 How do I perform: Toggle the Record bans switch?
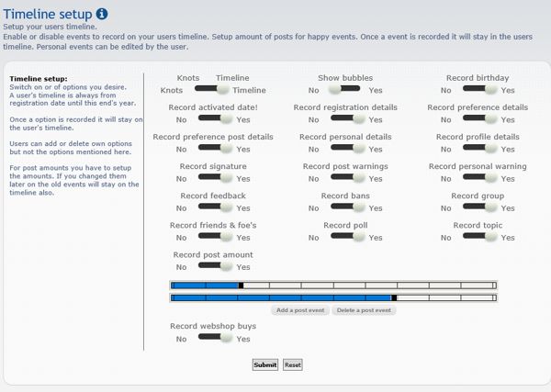pos(345,207)
